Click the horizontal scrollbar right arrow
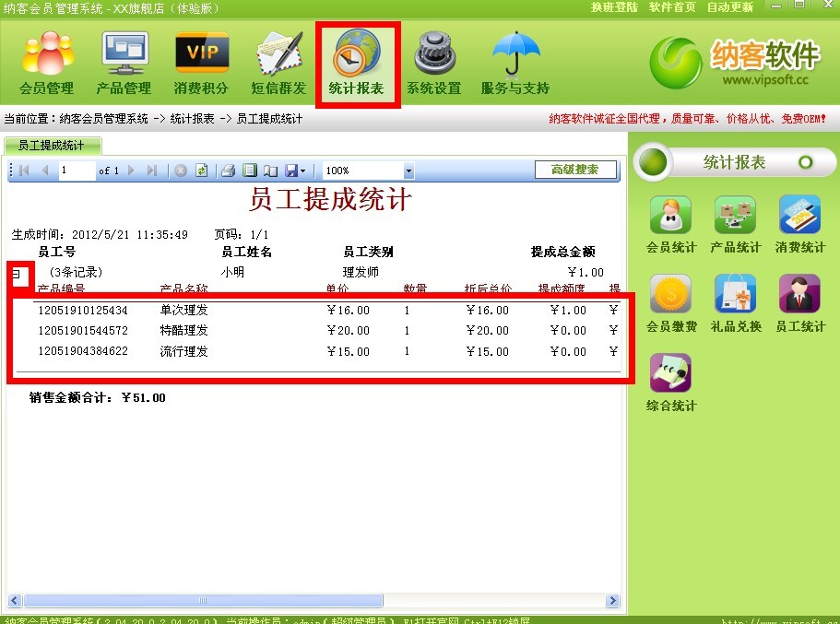Screen dimensions: 840x624 (613, 601)
